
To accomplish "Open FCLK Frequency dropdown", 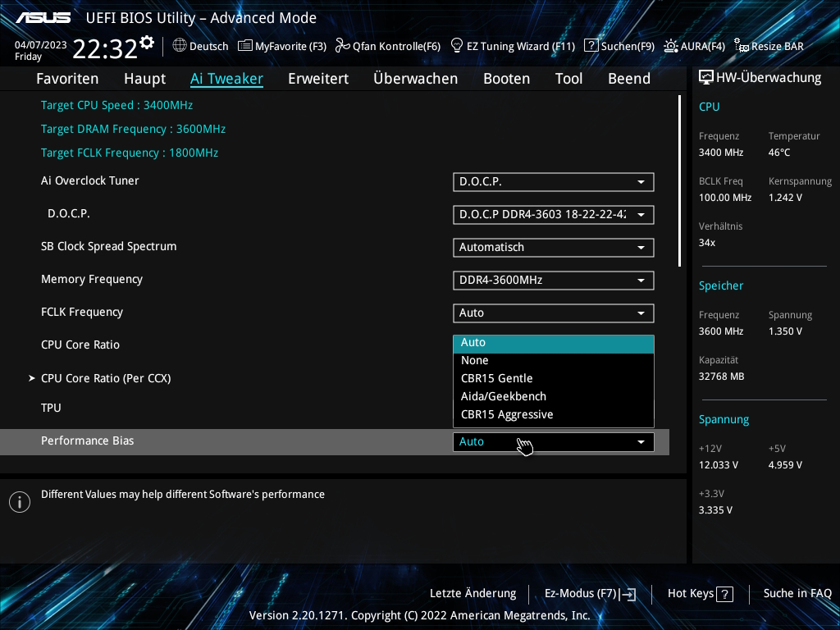I will [554, 313].
